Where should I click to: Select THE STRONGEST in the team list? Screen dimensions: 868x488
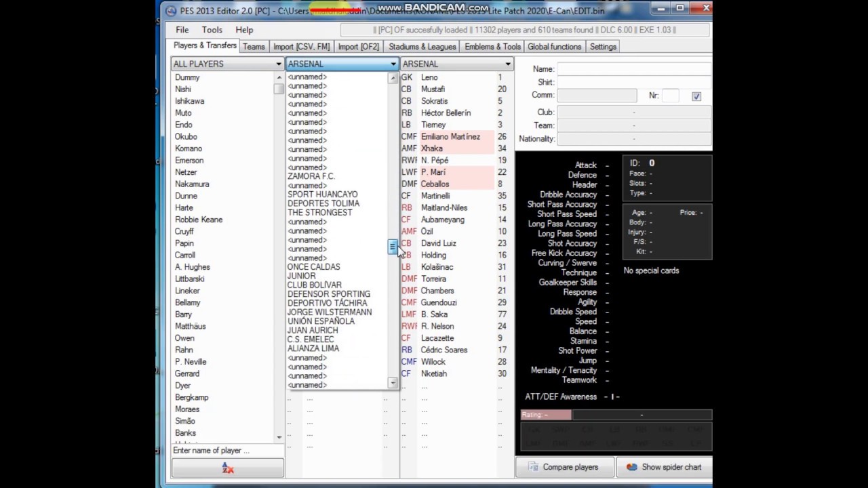pyautogui.click(x=320, y=213)
